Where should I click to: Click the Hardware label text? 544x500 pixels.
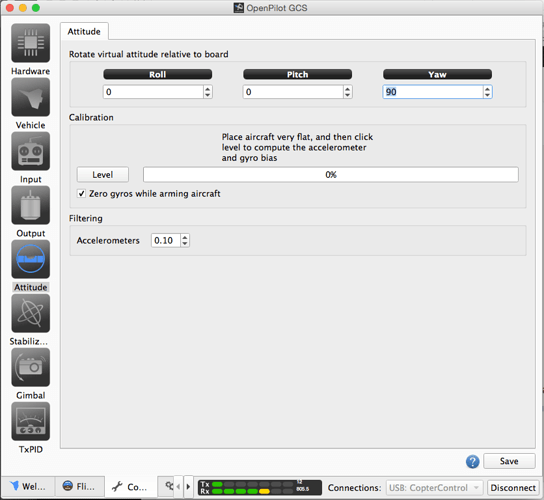pyautogui.click(x=31, y=71)
